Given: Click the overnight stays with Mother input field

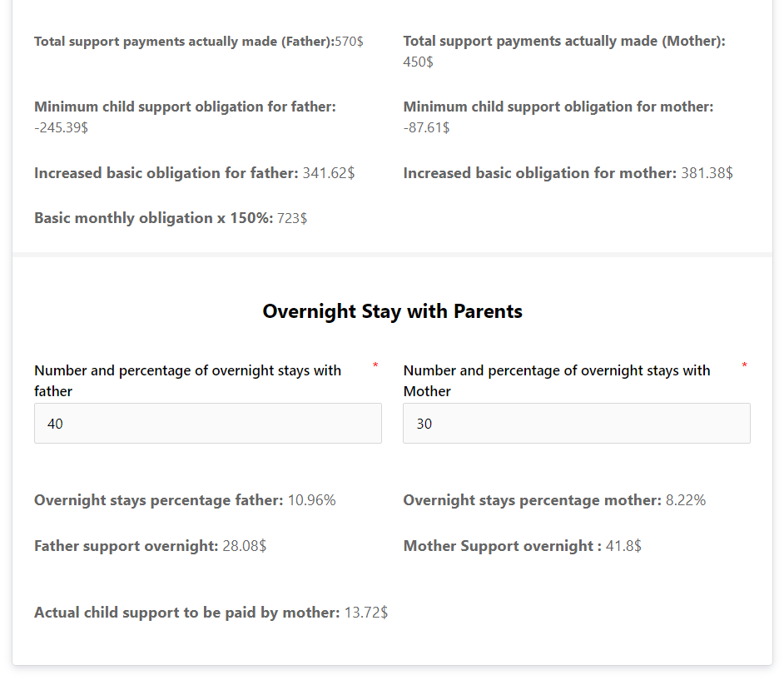Looking at the screenshot, I should [x=576, y=423].
